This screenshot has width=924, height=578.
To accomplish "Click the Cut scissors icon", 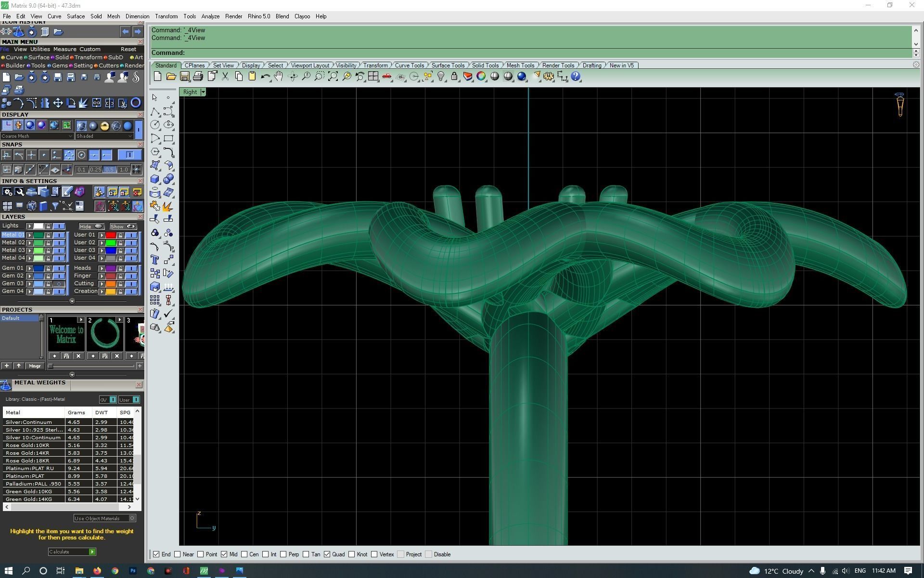I will pos(225,77).
